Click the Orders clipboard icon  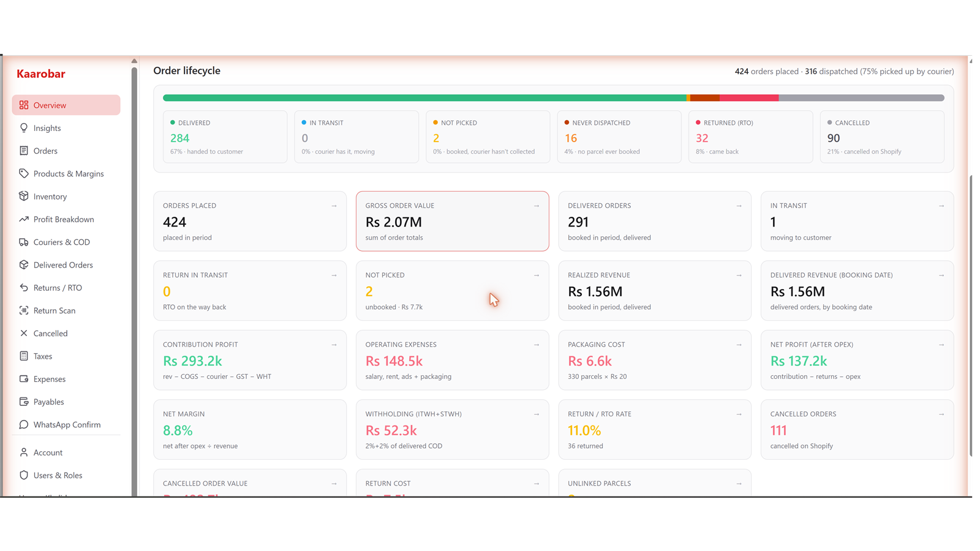pos(24,151)
